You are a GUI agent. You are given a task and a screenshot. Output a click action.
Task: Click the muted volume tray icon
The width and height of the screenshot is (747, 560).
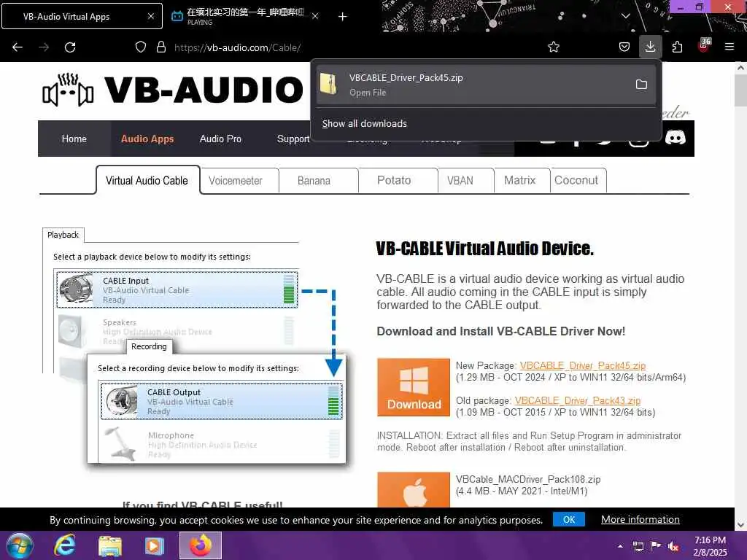(x=673, y=546)
